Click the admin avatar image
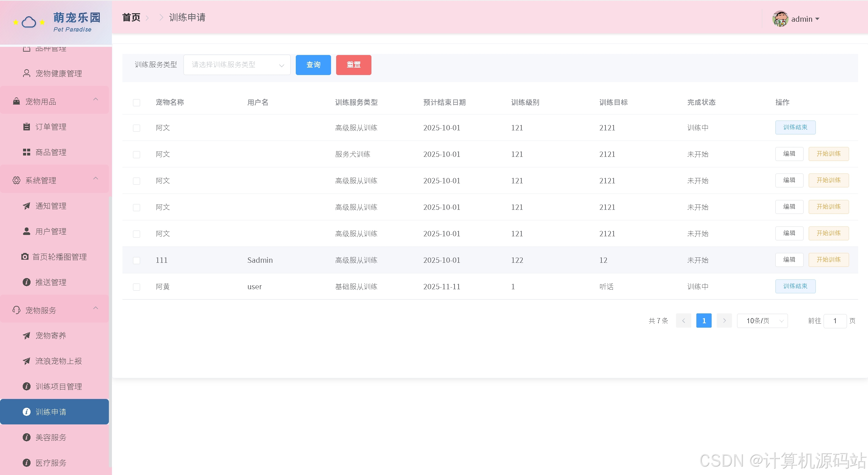Screen dimensions: 868x475 tap(780, 19)
